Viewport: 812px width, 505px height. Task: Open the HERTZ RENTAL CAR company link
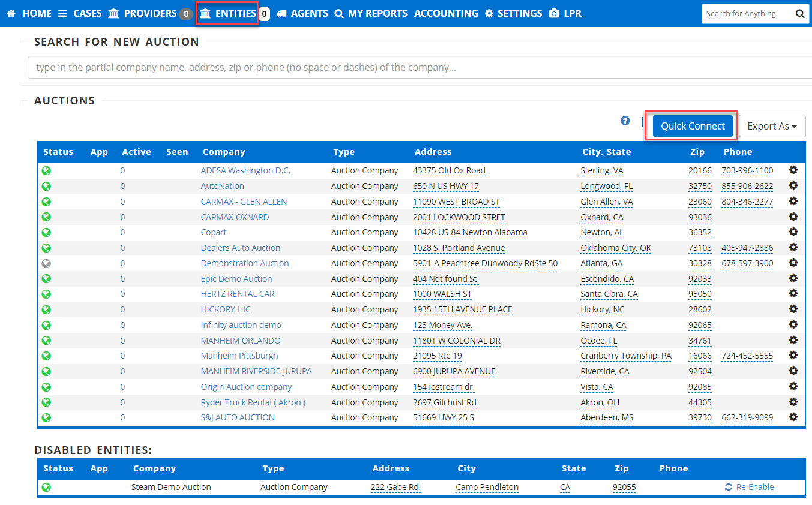(x=238, y=294)
